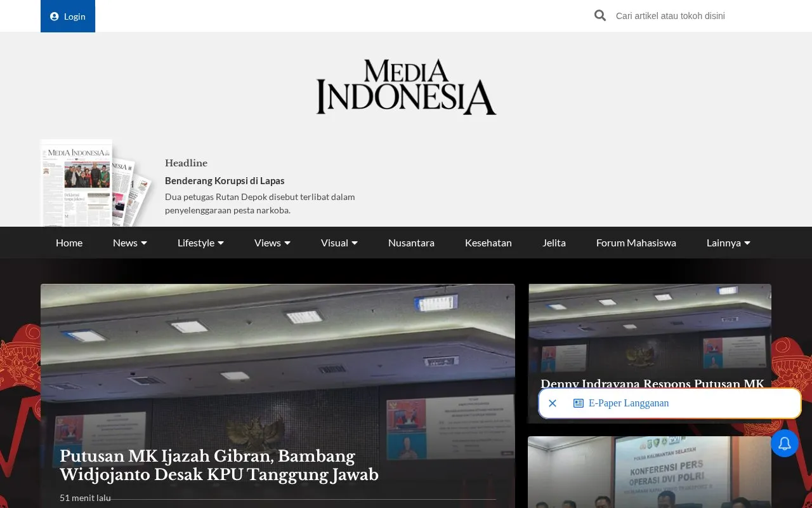The height and width of the screenshot is (508, 812).
Task: Click the '51 menit lalu' timestamp
Action: [85, 498]
